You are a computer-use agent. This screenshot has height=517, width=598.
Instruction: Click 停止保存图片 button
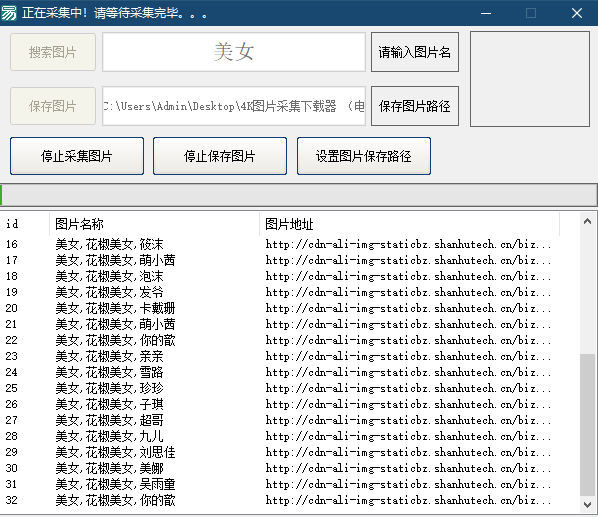220,156
